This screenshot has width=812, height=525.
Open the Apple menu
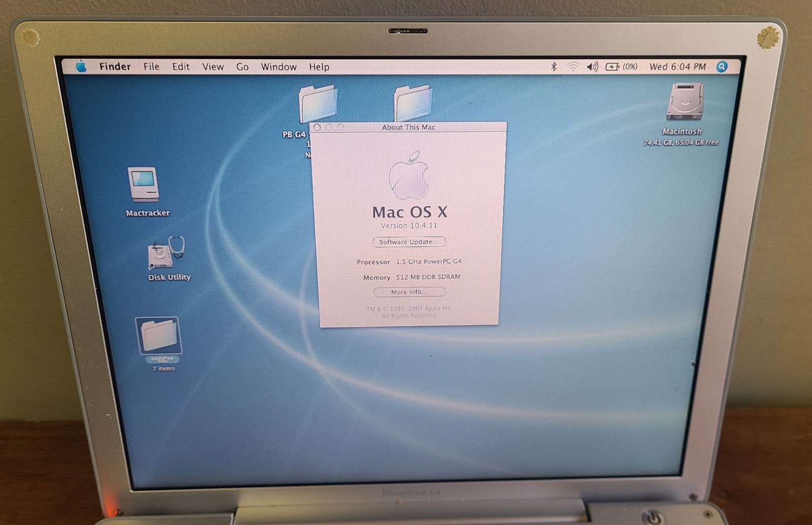click(x=81, y=67)
